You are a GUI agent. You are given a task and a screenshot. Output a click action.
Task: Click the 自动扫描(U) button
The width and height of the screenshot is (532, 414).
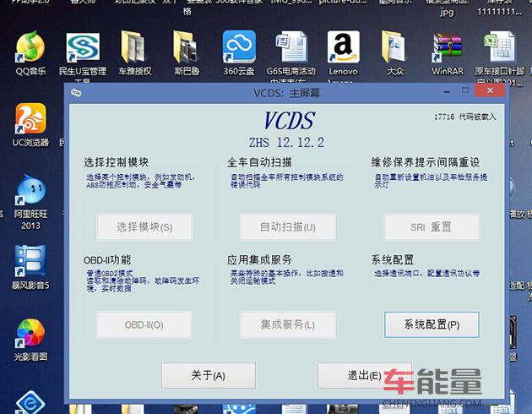coord(288,227)
